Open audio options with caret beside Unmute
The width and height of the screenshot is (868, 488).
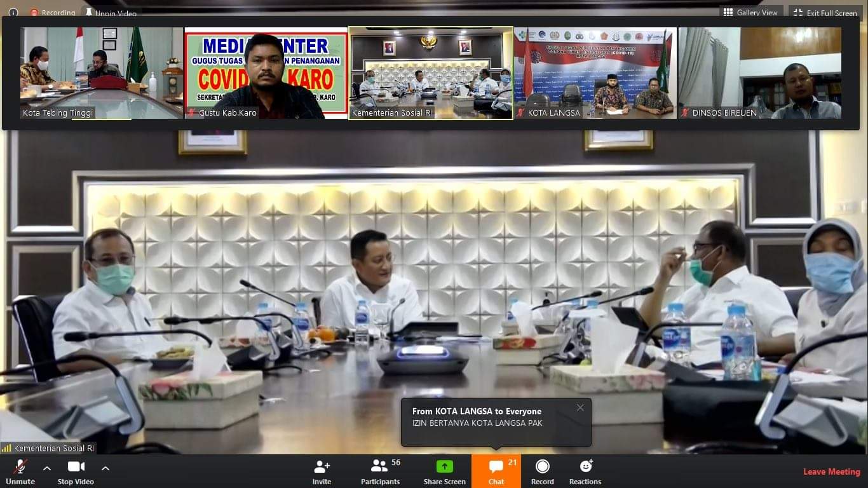tap(46, 468)
